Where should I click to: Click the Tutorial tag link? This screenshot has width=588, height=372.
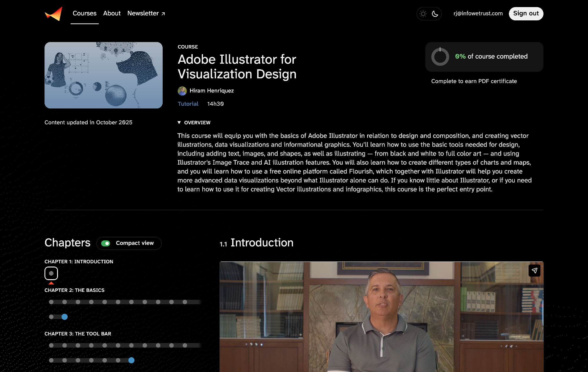click(x=188, y=104)
